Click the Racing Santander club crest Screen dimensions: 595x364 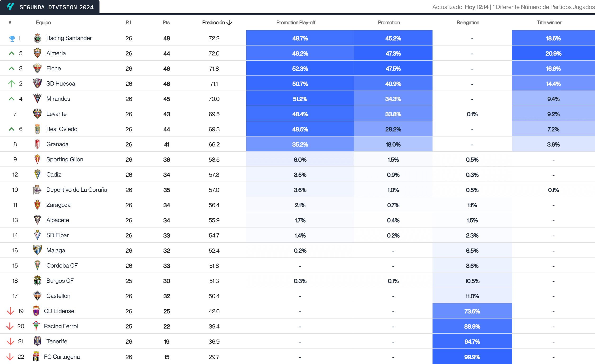(37, 38)
